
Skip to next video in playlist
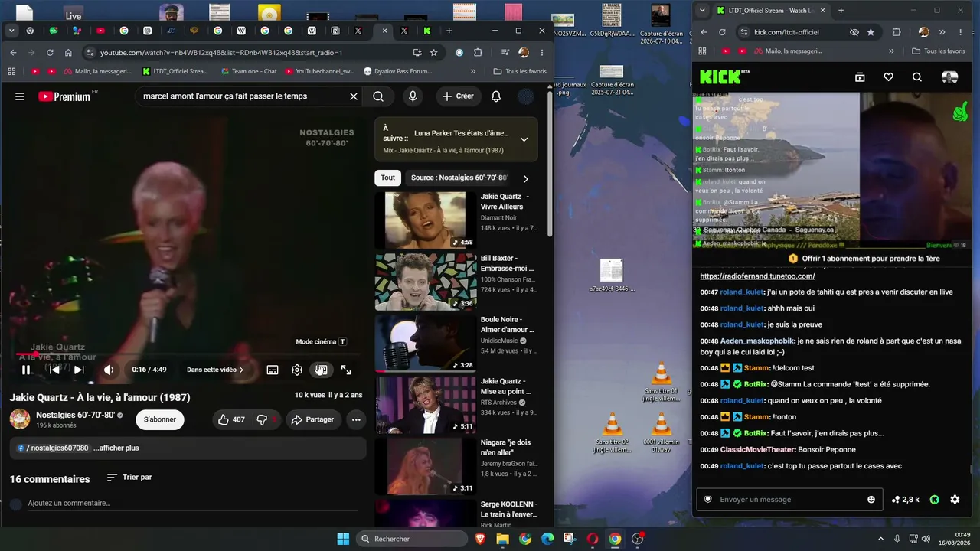coord(79,370)
